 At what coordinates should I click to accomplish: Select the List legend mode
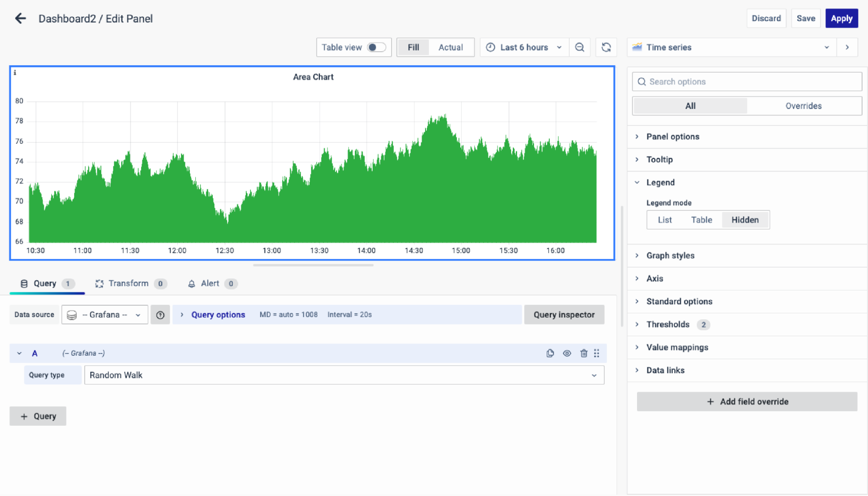(x=664, y=220)
